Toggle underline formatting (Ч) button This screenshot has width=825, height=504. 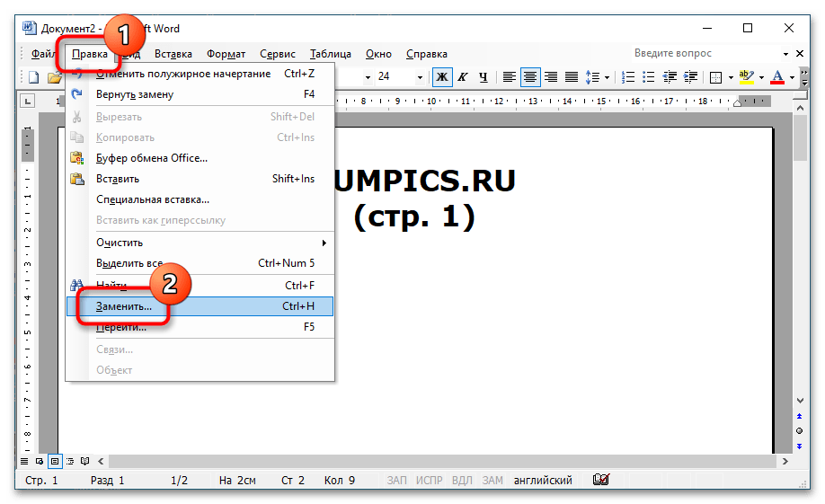tap(483, 77)
